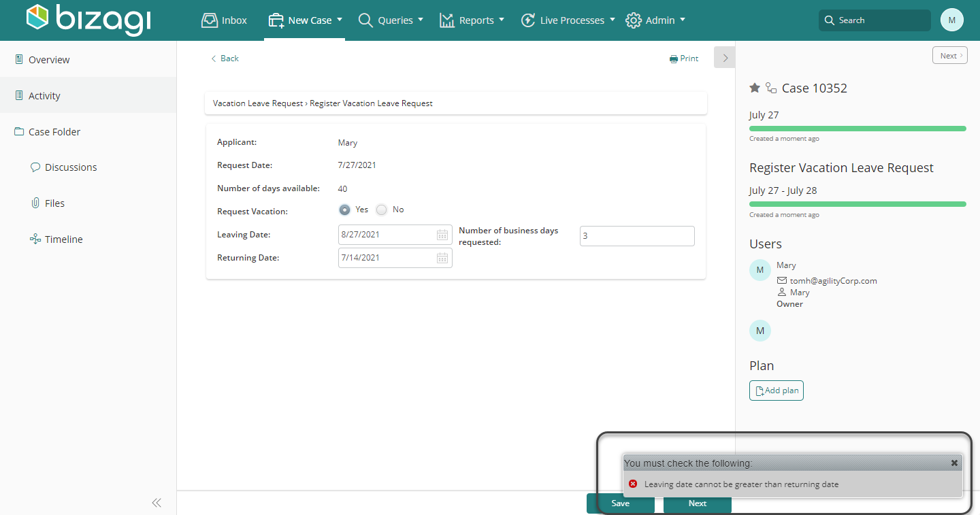Click the Timeline icon

pyautogui.click(x=35, y=239)
